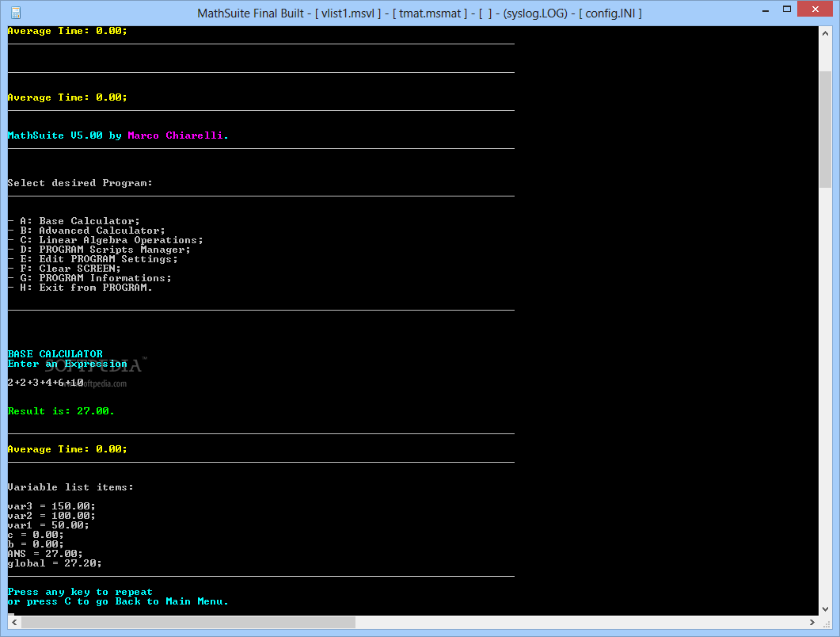Click 'Average Time: 0.00;' below the result
The width and height of the screenshot is (840, 637).
tap(67, 449)
